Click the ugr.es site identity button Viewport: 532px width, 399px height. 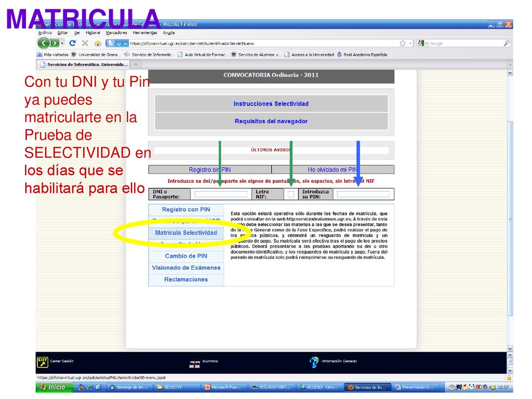point(117,43)
